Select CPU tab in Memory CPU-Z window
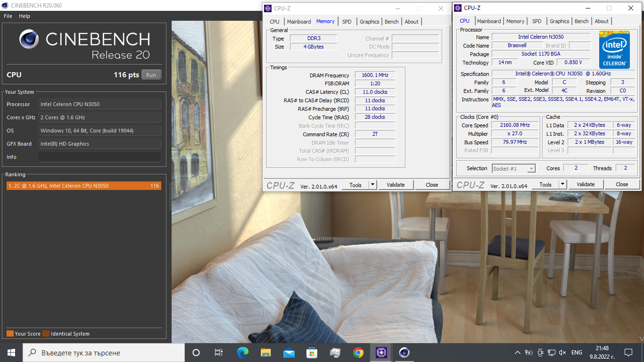 [x=274, y=22]
